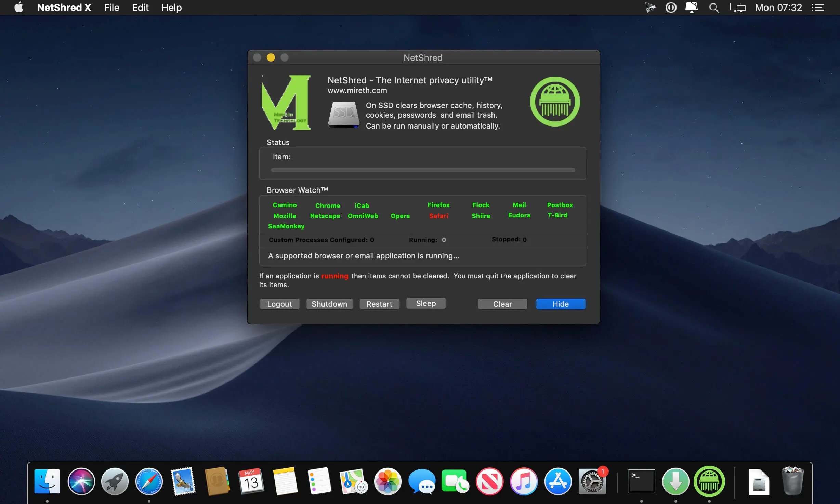
Task: Launch Terminal from the Dock
Action: click(x=641, y=481)
